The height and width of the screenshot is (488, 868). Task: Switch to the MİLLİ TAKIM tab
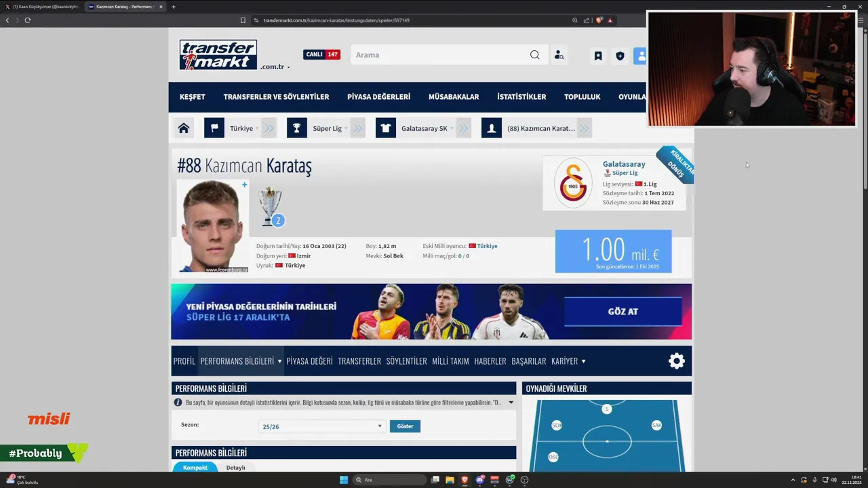pyautogui.click(x=450, y=361)
